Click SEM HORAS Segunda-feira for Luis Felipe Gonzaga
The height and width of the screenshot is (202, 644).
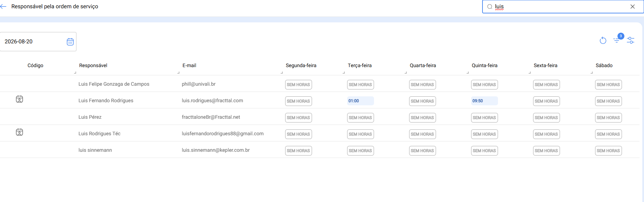(299, 85)
